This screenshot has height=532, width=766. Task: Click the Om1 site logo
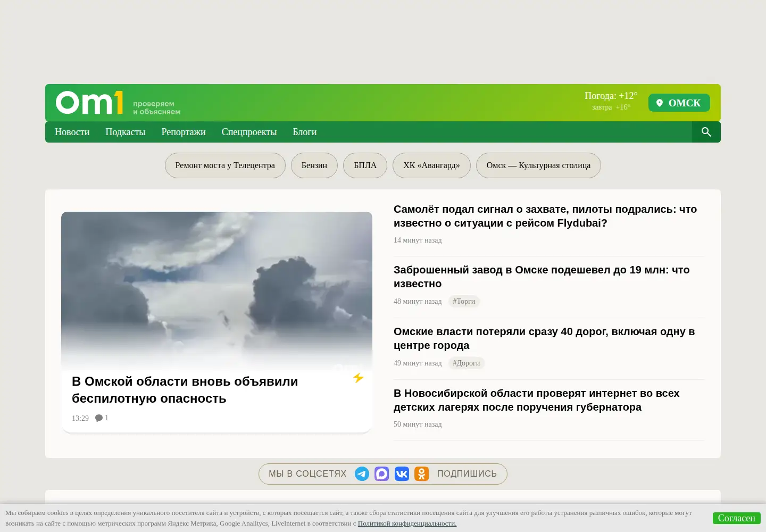89,103
